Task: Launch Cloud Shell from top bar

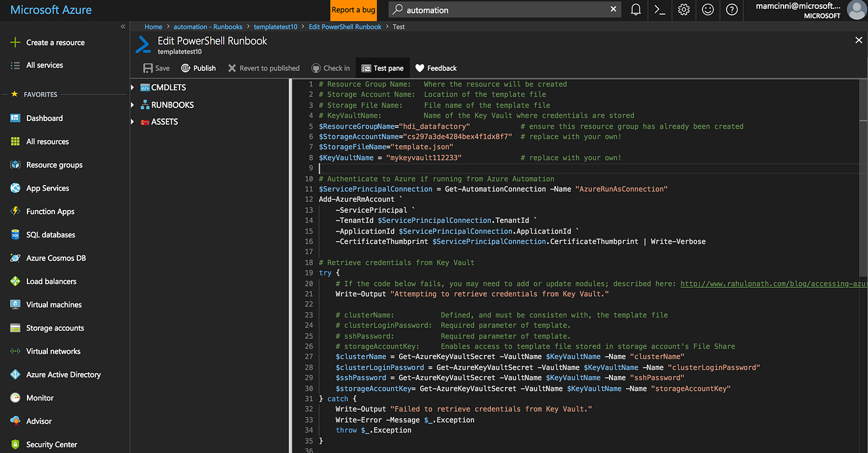Action: [660, 10]
